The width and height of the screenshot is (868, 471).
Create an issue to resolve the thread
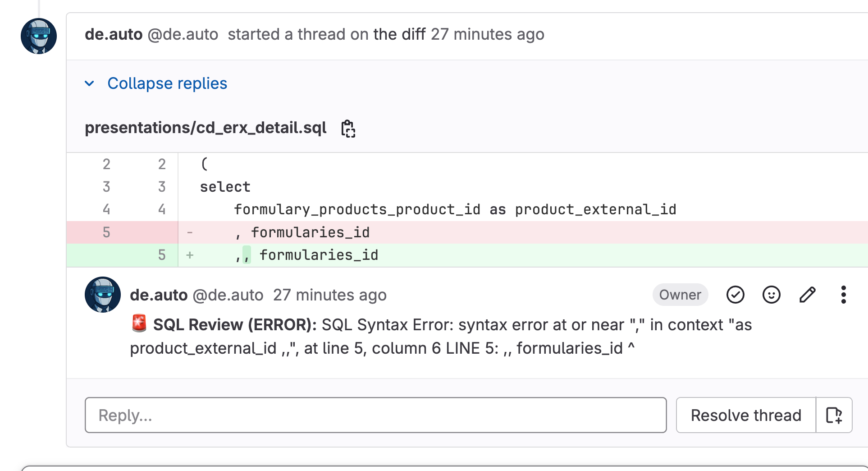click(833, 415)
